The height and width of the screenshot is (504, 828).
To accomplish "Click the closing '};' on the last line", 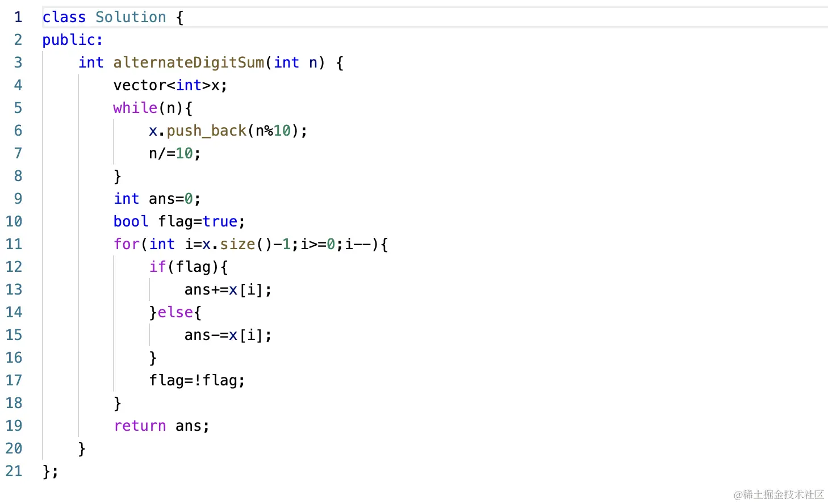I will 51,471.
